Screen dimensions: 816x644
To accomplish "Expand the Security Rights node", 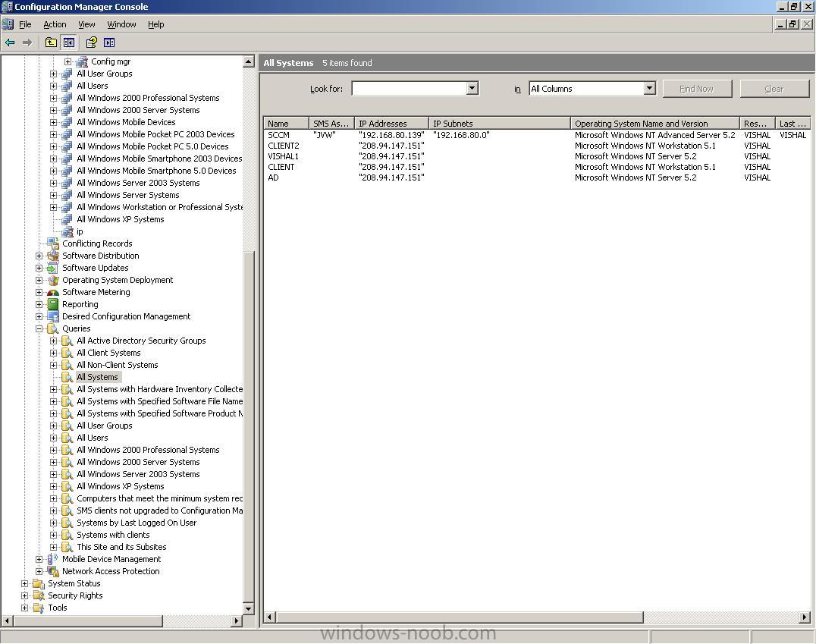I will [x=24, y=595].
